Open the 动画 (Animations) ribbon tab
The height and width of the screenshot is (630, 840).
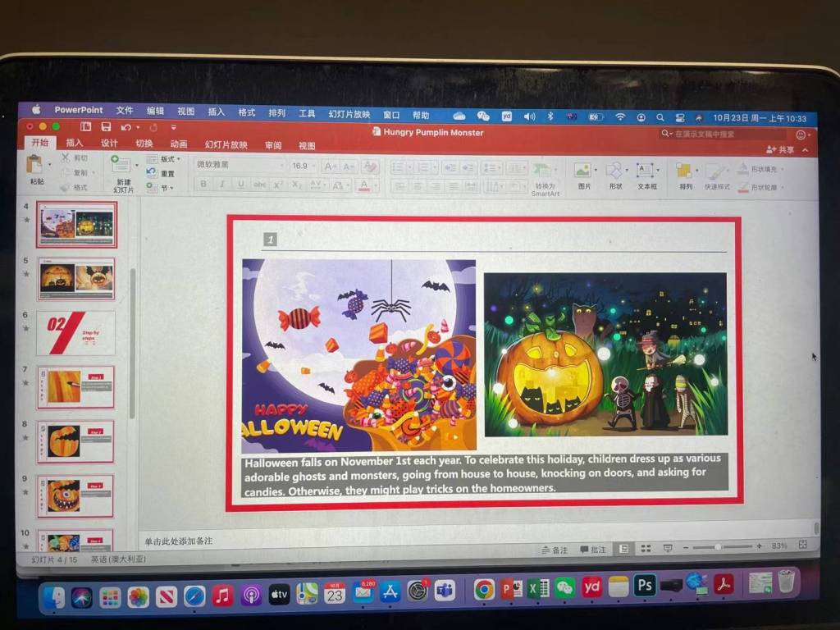[178, 144]
